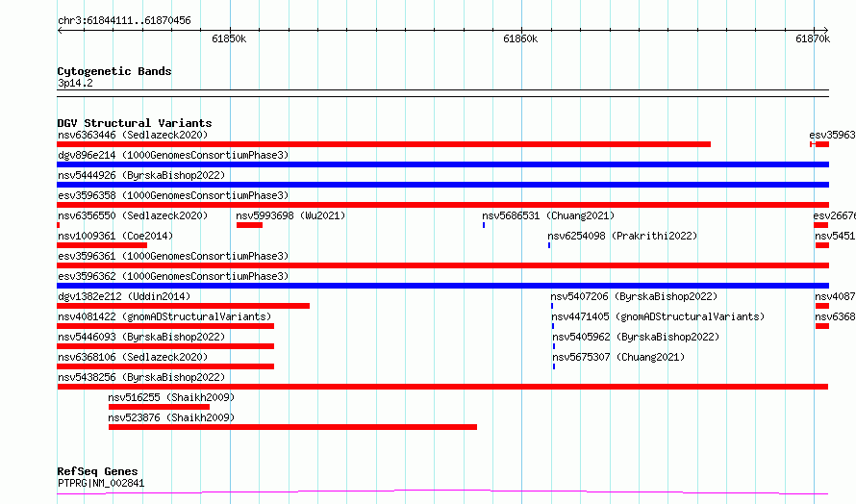Viewport: 856px width, 504px height.
Task: Click the blue marker under nsv6254098
Action: (549, 245)
